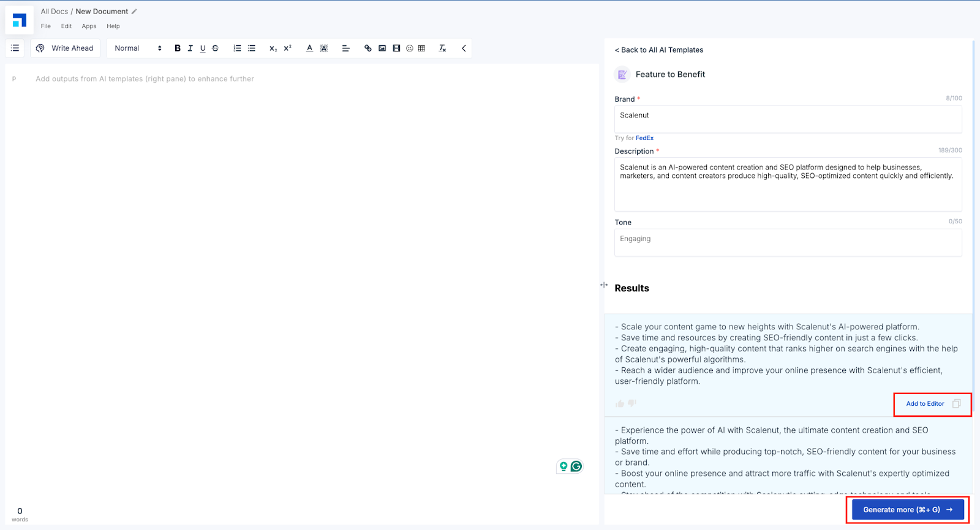Insert an emoji
This screenshot has width=980, height=530.
(x=410, y=48)
